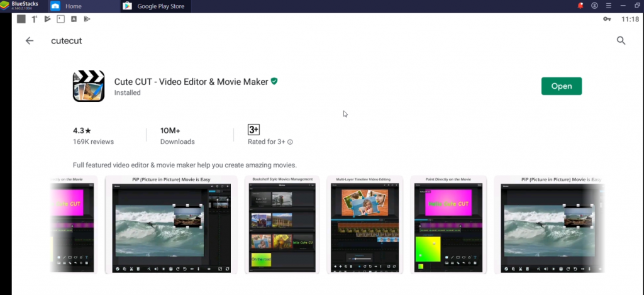This screenshot has height=295, width=644.
Task: Click the Play Store tab bag icon
Action: click(x=127, y=6)
